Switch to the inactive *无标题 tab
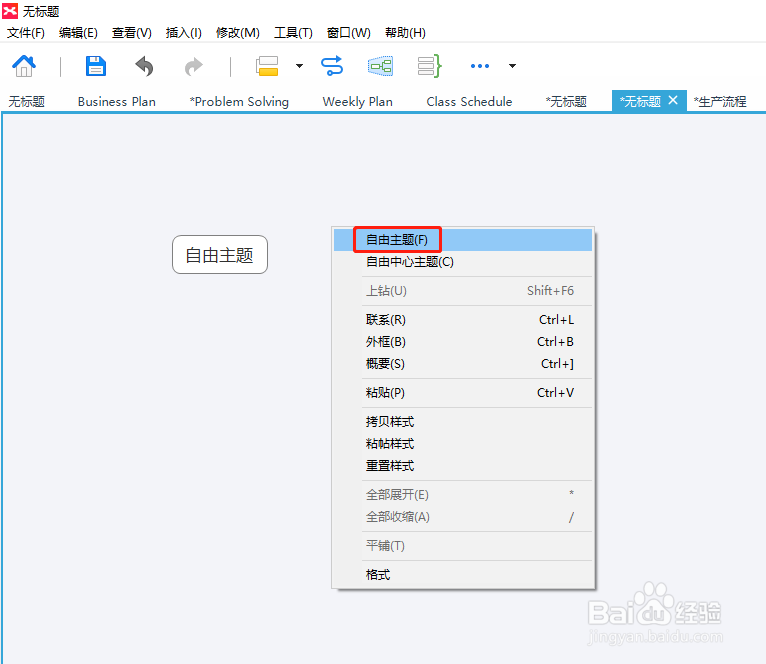 566,102
